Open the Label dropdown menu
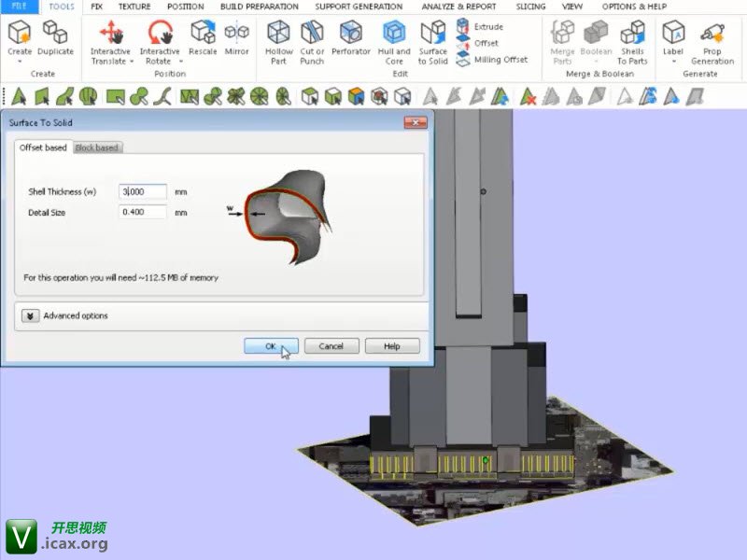The image size is (747, 560). 672,62
